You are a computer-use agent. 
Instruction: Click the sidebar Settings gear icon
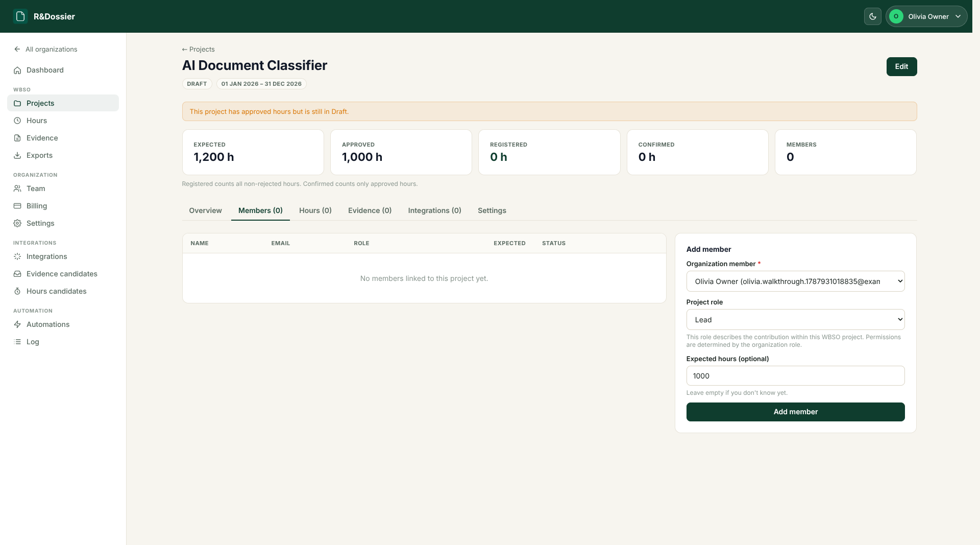(17, 223)
